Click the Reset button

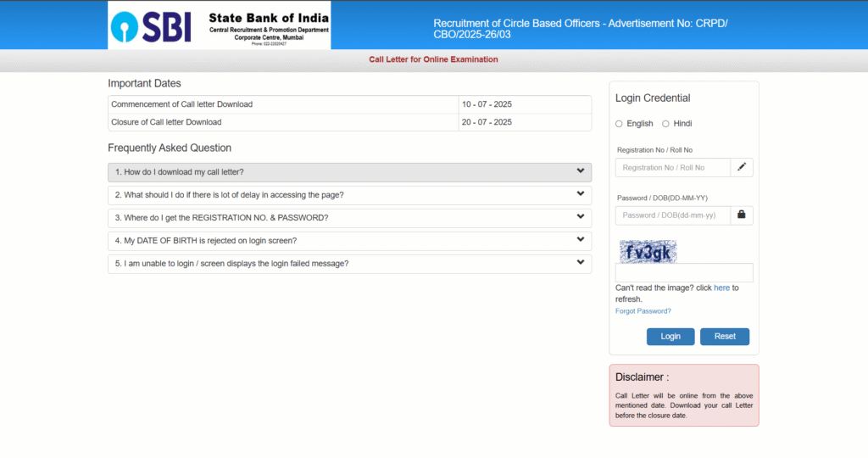click(725, 336)
